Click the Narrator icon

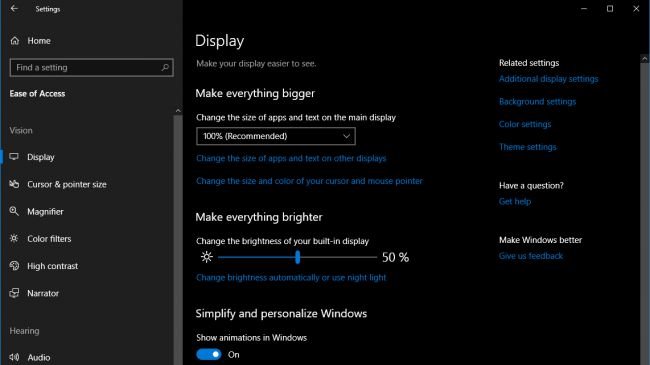14,293
